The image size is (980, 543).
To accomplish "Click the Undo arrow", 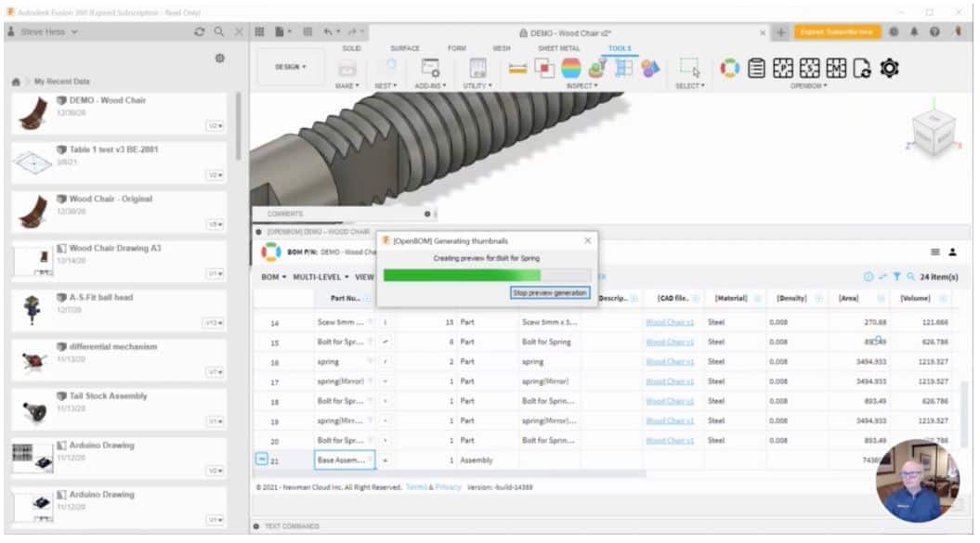I will [x=328, y=32].
